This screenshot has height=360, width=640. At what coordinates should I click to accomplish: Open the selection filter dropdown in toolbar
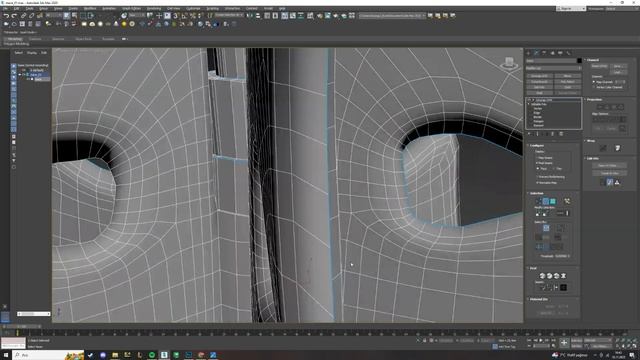54,16
